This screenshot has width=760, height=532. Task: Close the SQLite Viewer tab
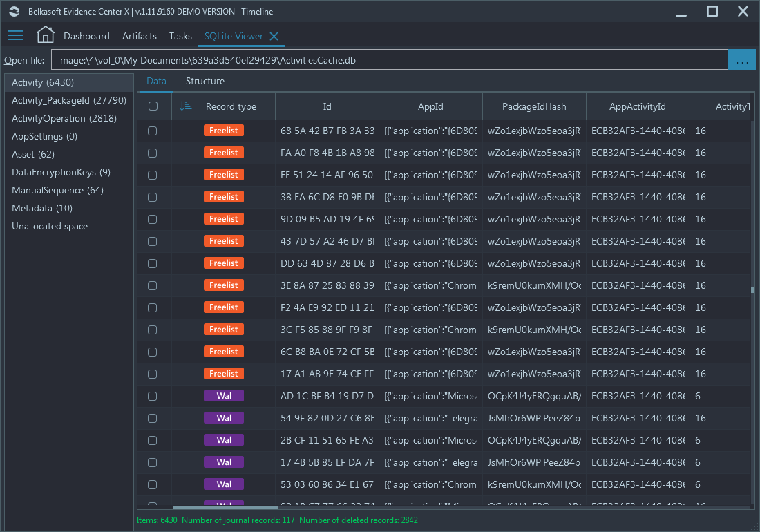275,35
